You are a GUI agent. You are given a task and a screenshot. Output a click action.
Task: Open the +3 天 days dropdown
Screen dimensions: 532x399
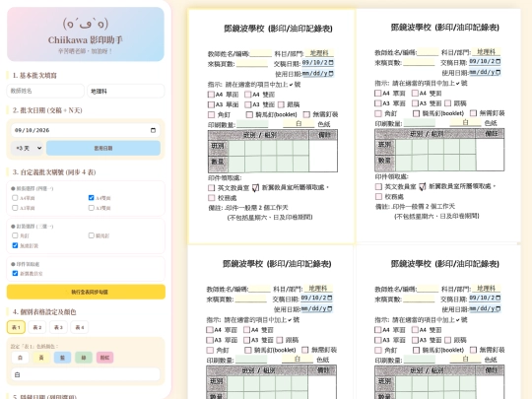pyautogui.click(x=28, y=148)
